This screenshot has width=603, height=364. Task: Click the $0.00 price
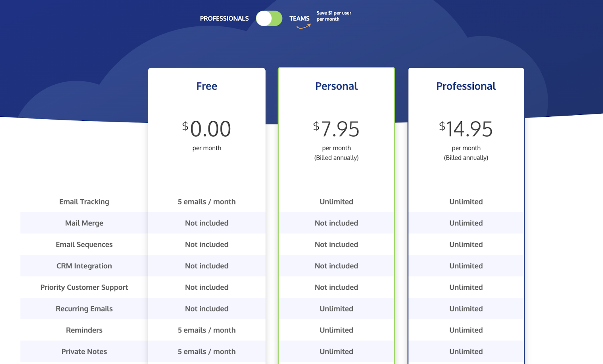(x=207, y=129)
